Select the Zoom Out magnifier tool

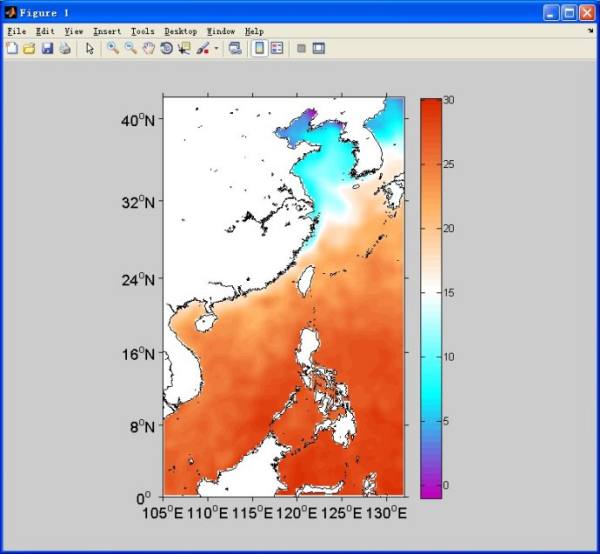pyautogui.click(x=130, y=48)
